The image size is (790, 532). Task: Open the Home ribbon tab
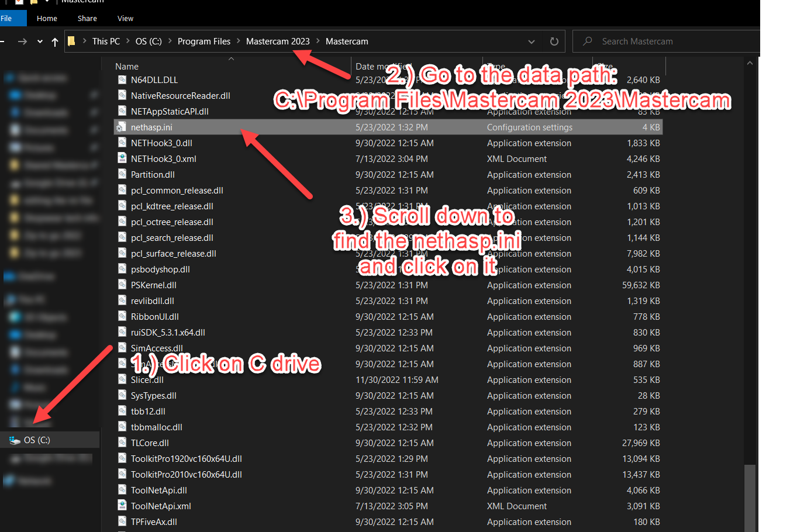click(47, 18)
